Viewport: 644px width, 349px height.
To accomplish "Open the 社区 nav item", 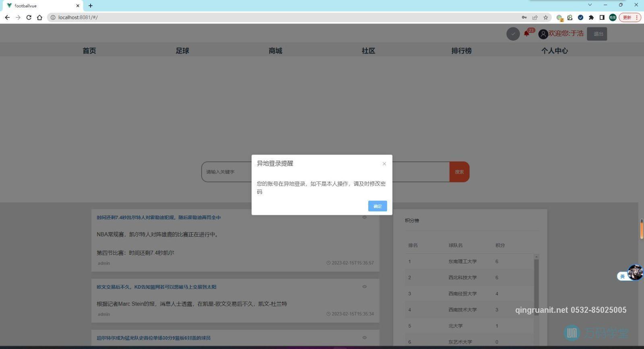I will point(368,51).
